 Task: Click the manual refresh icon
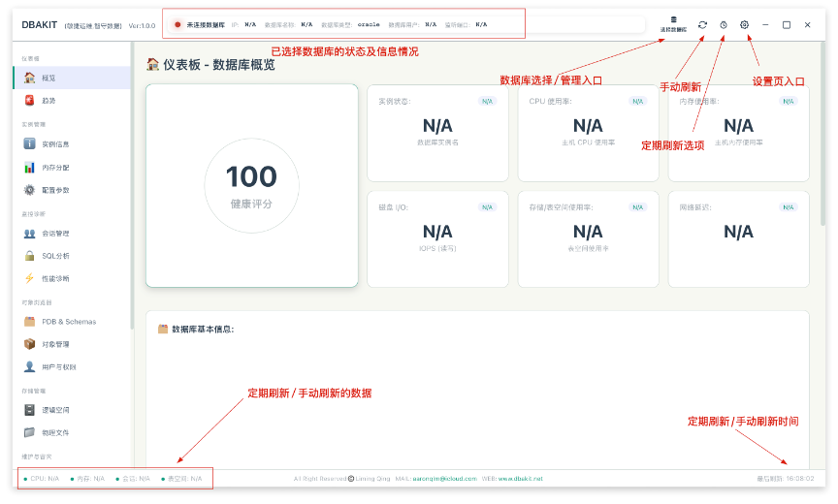click(702, 24)
